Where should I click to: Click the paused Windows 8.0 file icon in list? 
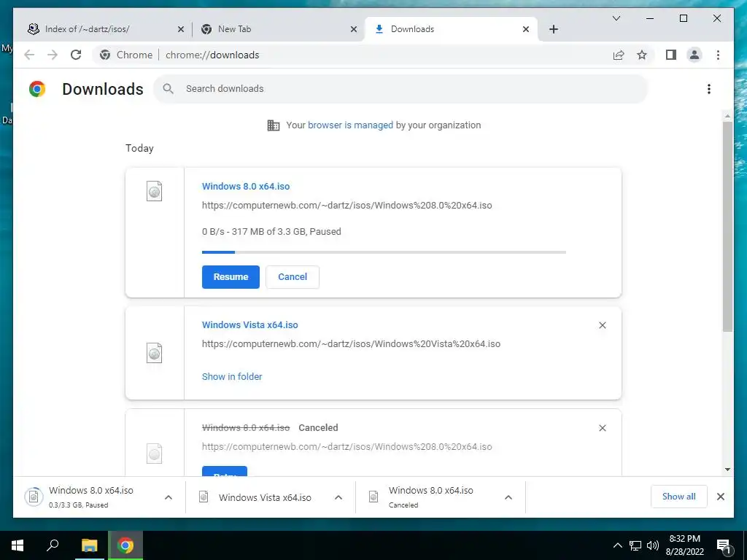[x=155, y=191]
